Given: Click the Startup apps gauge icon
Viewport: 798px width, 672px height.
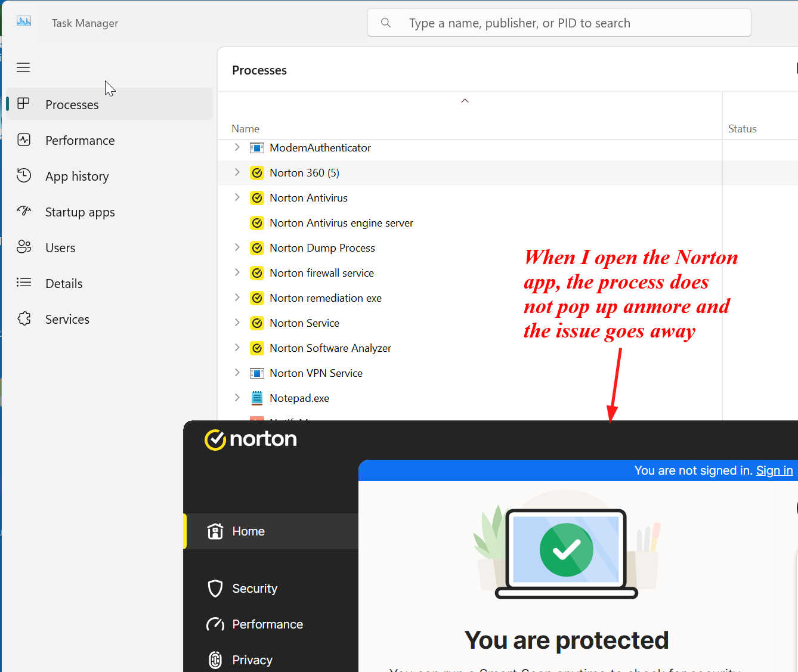Looking at the screenshot, I should 24,211.
